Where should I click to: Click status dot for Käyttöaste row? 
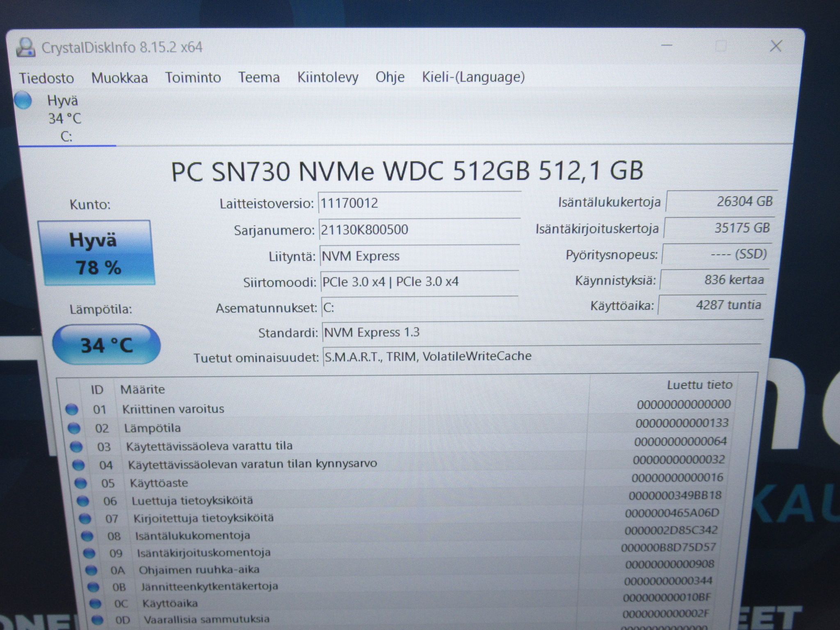tap(80, 483)
